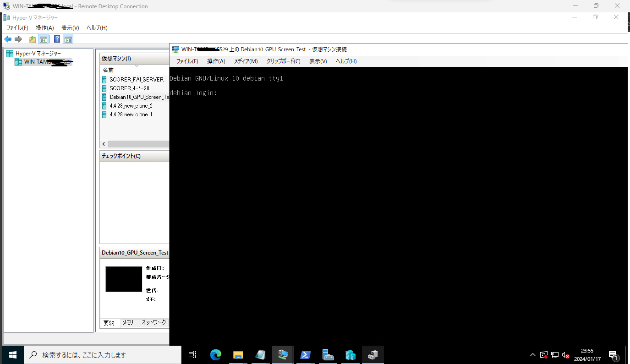This screenshot has width=630, height=364.
Task: Click the チェックポイント(C) panel header
Action: click(x=135, y=156)
